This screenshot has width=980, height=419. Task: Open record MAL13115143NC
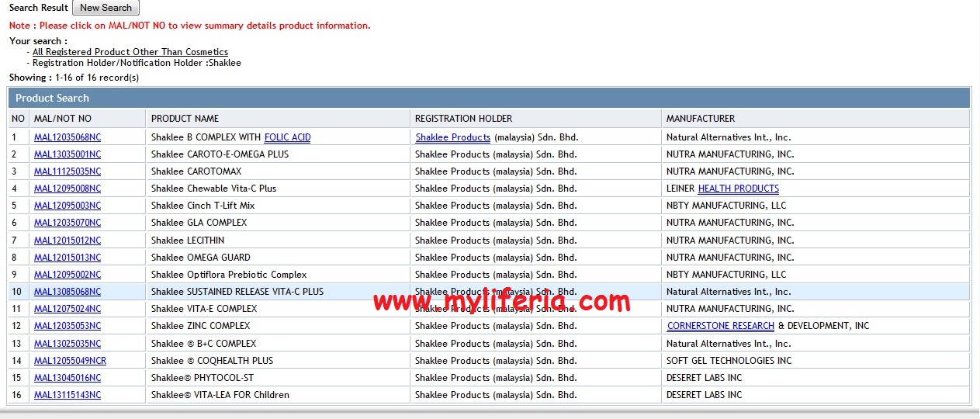pos(68,395)
